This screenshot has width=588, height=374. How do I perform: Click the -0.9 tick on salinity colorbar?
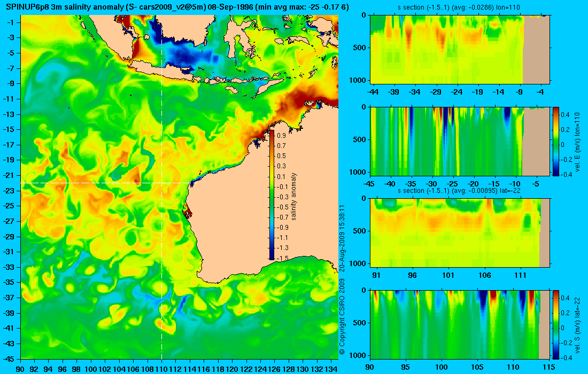(282, 228)
